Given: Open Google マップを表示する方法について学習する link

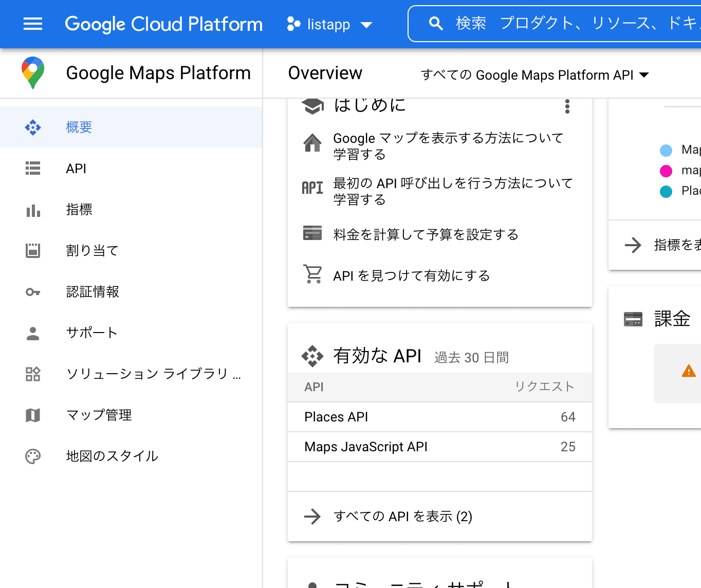Looking at the screenshot, I should 448,146.
